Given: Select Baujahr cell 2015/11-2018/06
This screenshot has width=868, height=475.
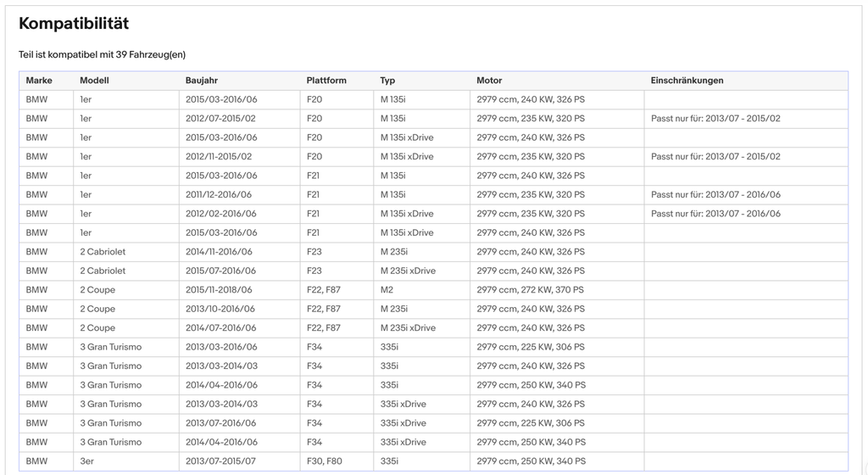Looking at the screenshot, I should pos(219,290).
